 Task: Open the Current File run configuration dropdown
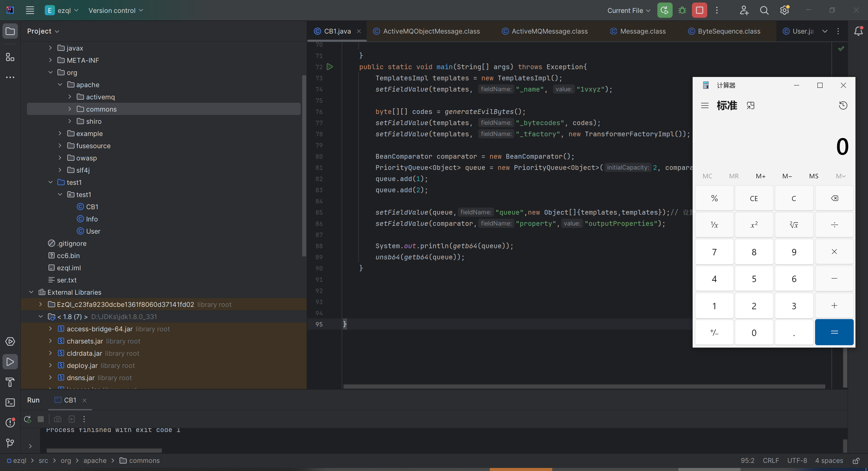[x=629, y=10]
